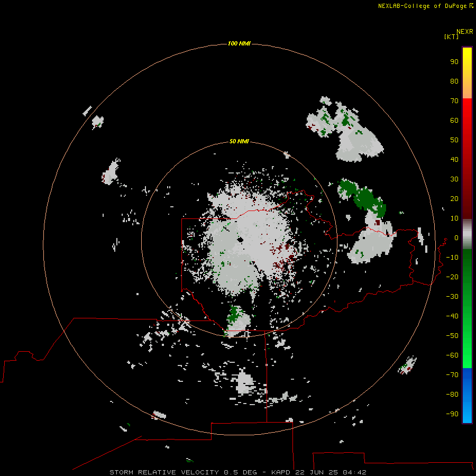This screenshot has width=476, height=476.
Task: Click the NEXR label above the color bar
Action: tap(465, 32)
